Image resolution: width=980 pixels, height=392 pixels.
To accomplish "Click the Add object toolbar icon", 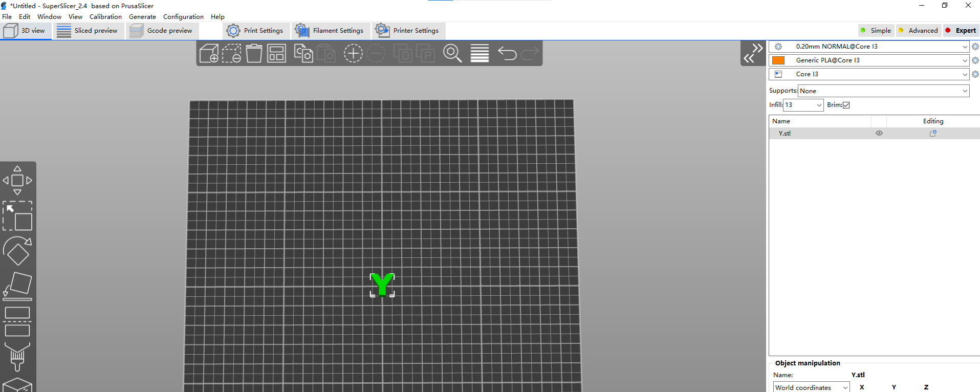I will tap(209, 53).
